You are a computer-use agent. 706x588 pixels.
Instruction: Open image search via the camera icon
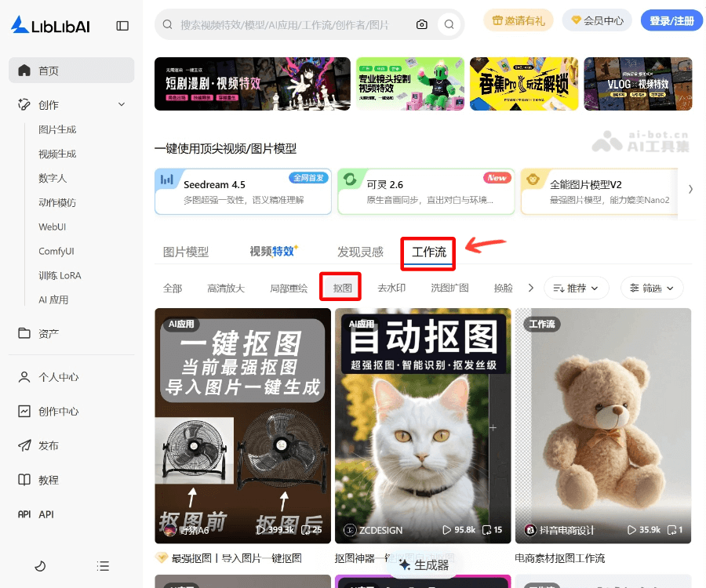(x=421, y=24)
